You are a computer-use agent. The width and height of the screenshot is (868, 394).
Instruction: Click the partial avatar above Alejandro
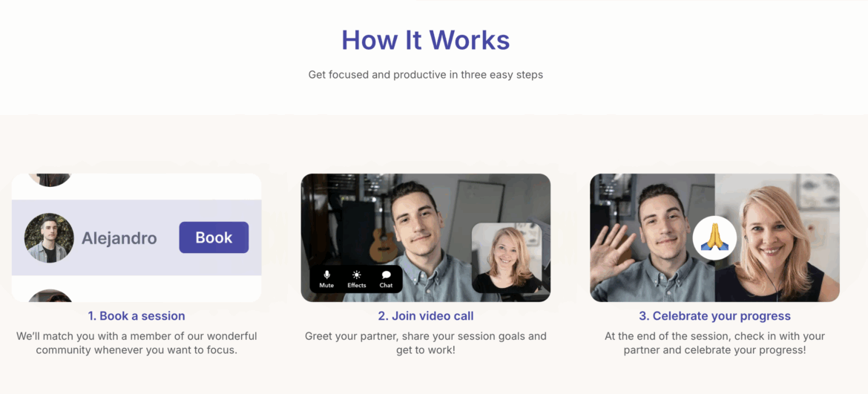[50, 180]
